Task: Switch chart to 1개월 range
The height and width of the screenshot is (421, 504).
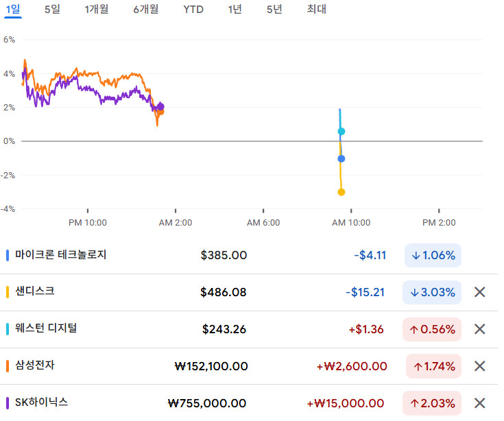Action: point(97,10)
